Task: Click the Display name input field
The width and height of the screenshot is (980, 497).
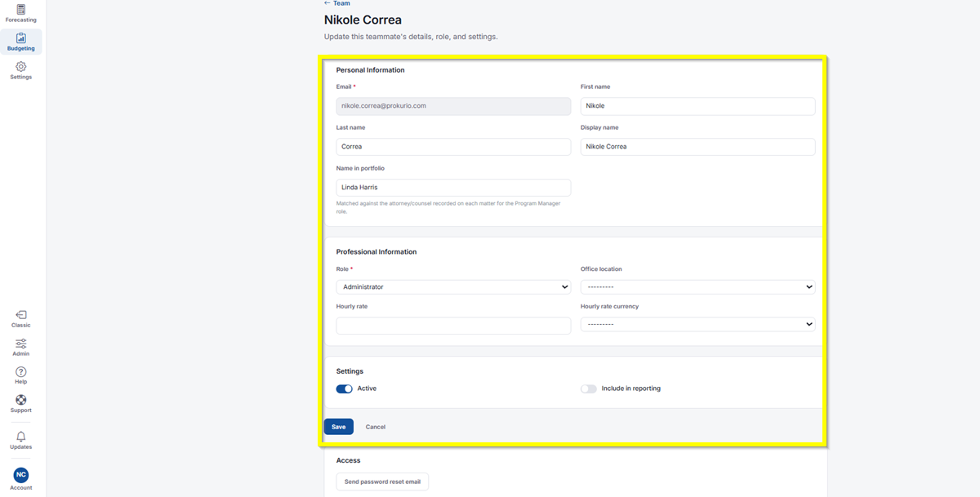Action: click(x=697, y=147)
